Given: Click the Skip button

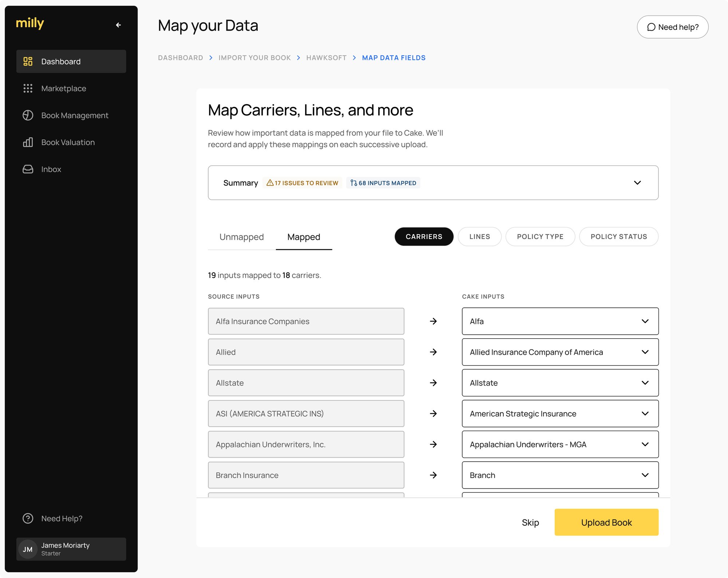Looking at the screenshot, I should (x=531, y=522).
